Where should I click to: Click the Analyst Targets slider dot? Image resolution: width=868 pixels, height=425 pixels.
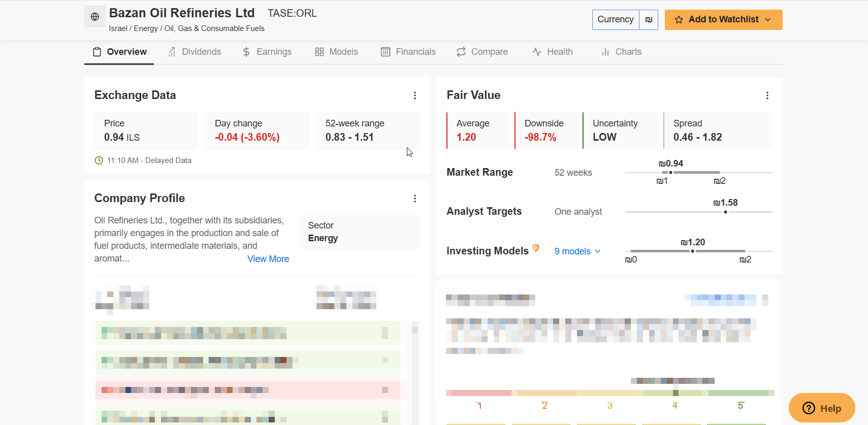point(725,212)
